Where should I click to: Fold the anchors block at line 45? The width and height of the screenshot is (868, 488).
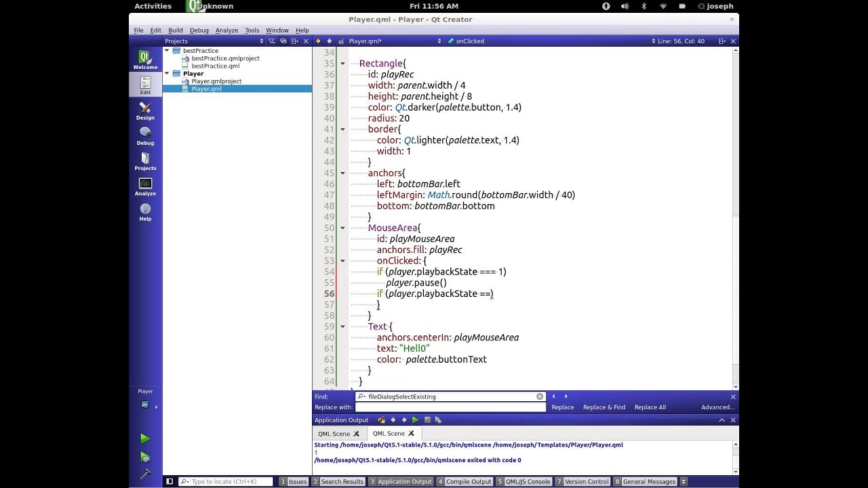pos(342,174)
